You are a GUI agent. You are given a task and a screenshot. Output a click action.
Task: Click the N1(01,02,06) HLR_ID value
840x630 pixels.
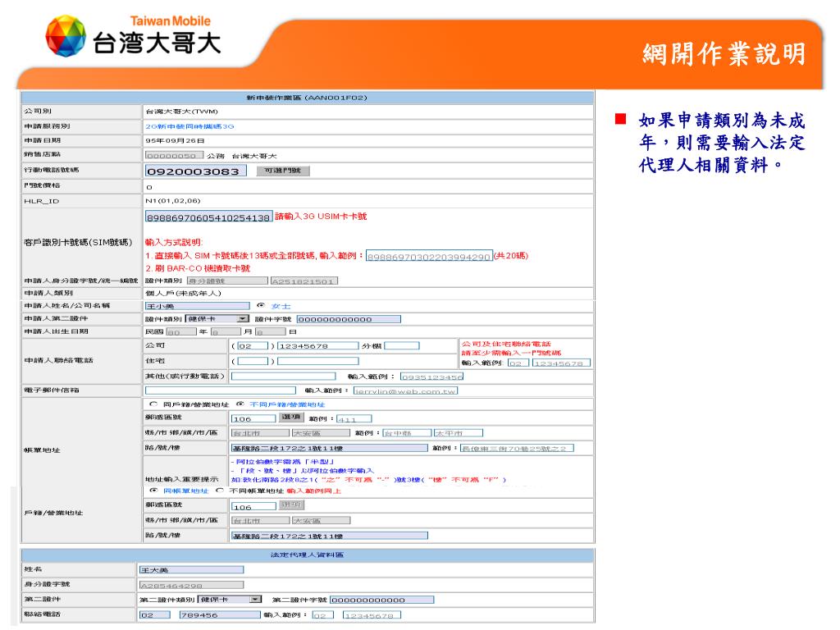pos(172,201)
